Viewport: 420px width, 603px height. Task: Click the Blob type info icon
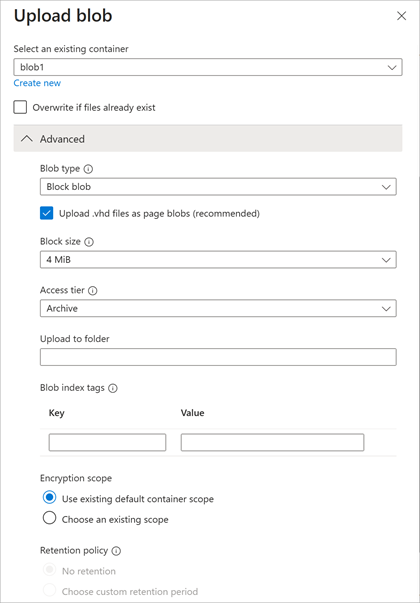88,169
